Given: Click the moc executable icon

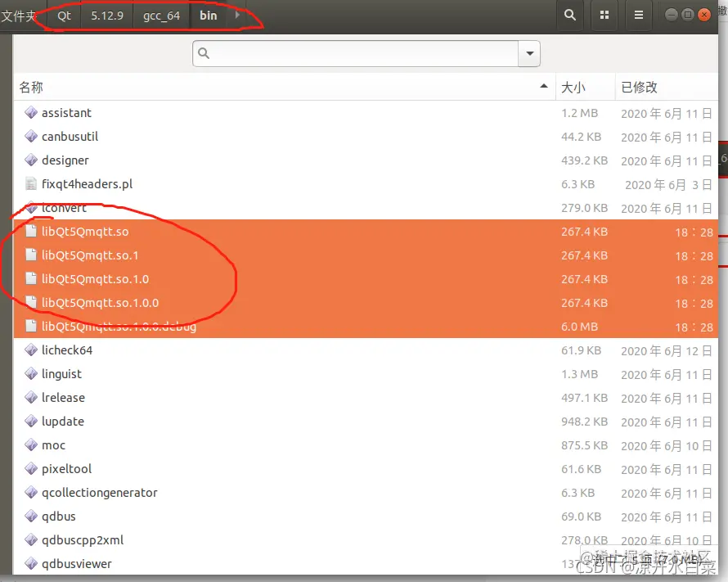Looking at the screenshot, I should (31, 444).
